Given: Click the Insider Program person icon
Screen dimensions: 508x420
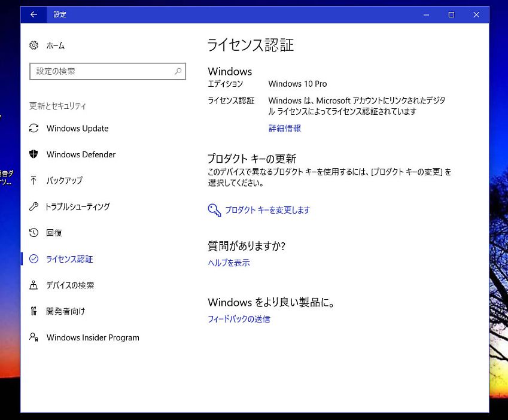Looking at the screenshot, I should point(34,337).
